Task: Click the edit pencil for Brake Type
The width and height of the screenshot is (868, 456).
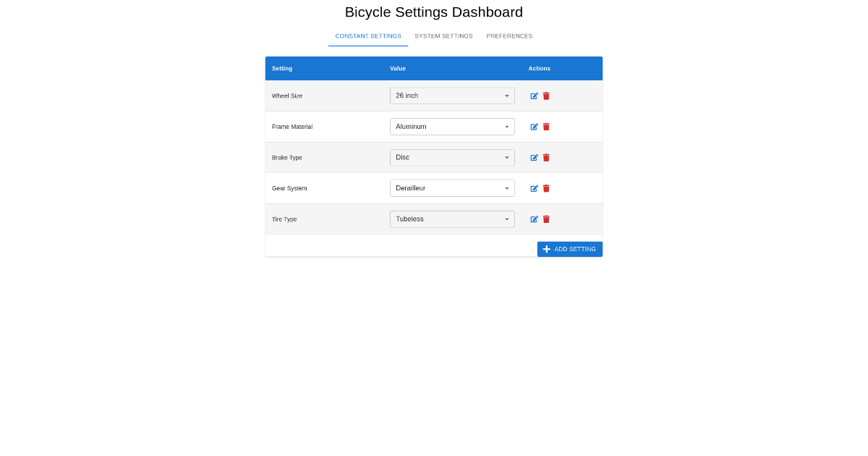Action: coord(535,157)
